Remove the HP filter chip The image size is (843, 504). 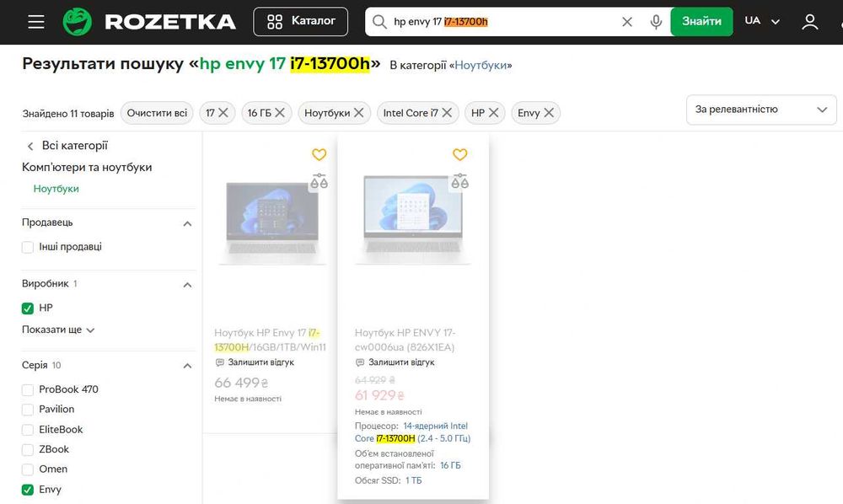pos(493,113)
